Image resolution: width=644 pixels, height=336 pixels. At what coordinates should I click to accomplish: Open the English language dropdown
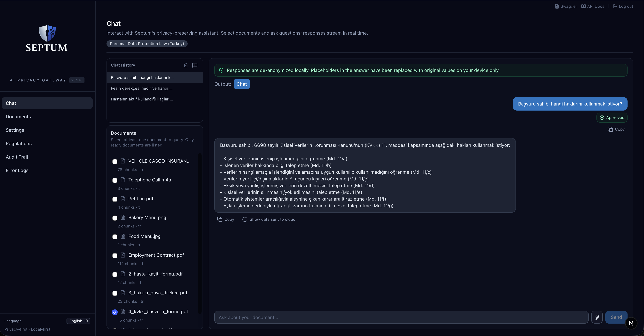(x=78, y=321)
